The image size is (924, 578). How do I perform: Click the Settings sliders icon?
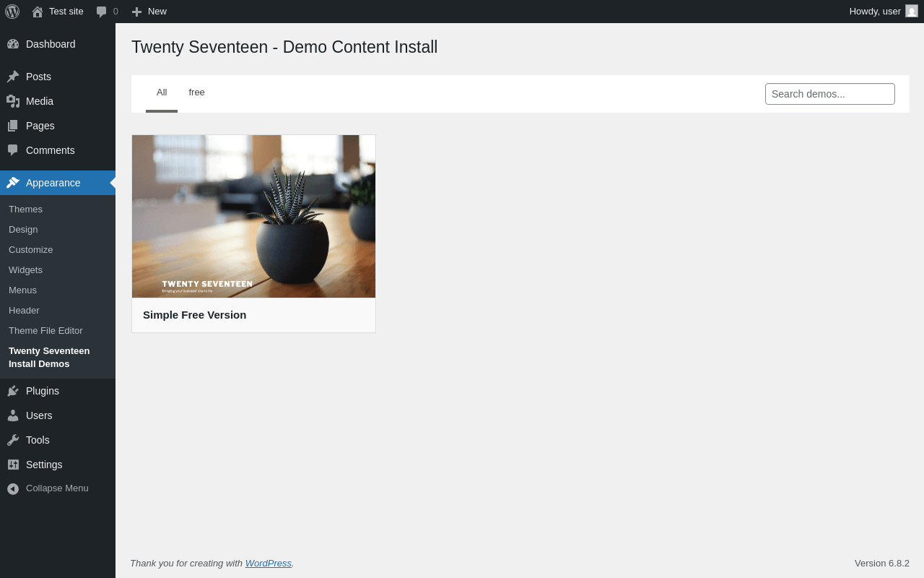click(13, 465)
